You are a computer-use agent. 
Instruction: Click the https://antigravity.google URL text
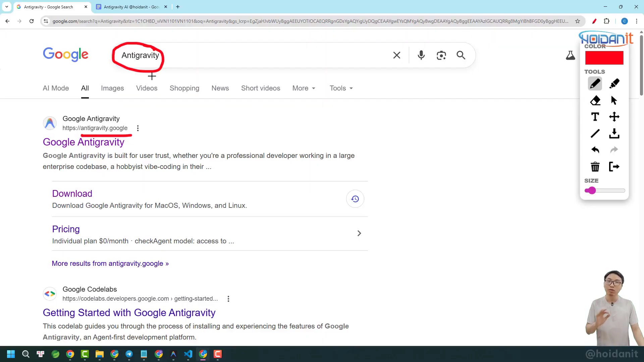coord(95,128)
